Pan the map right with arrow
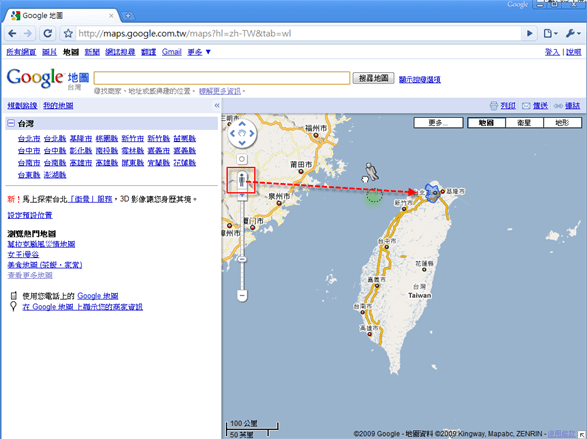The image size is (587, 439). click(252, 133)
